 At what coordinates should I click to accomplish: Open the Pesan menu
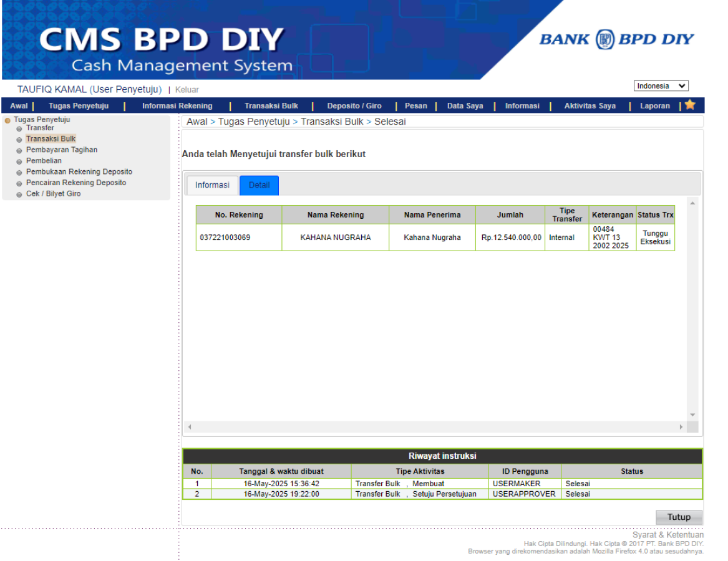coord(415,106)
